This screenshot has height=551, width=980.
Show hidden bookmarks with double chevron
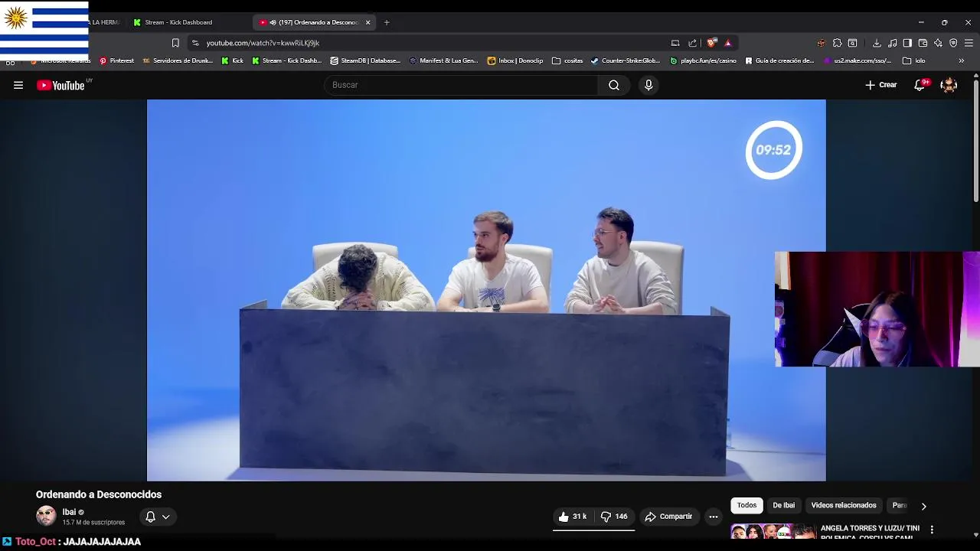[x=962, y=60]
